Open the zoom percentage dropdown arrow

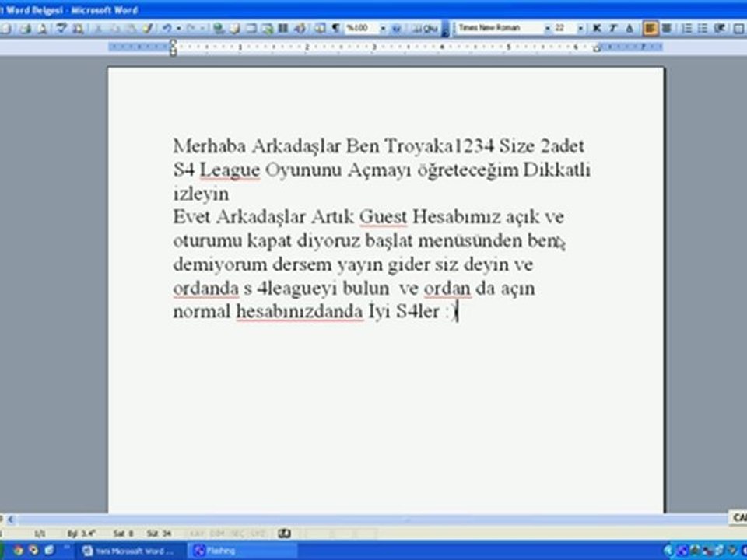[383, 29]
